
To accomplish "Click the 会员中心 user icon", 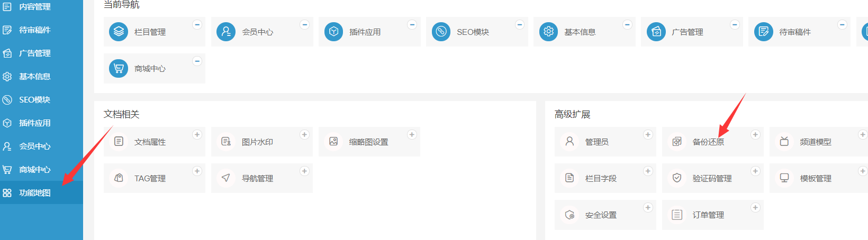I will [226, 32].
